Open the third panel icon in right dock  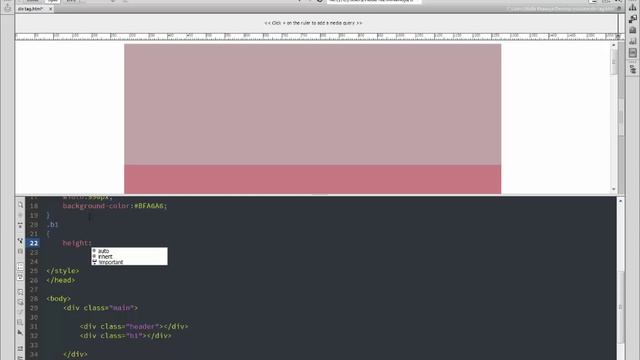click(633, 30)
